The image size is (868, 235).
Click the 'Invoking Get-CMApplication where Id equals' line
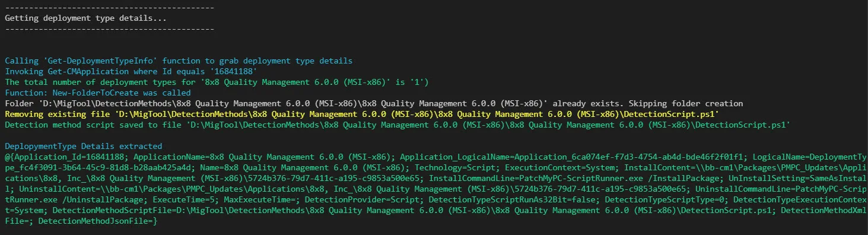point(131,72)
